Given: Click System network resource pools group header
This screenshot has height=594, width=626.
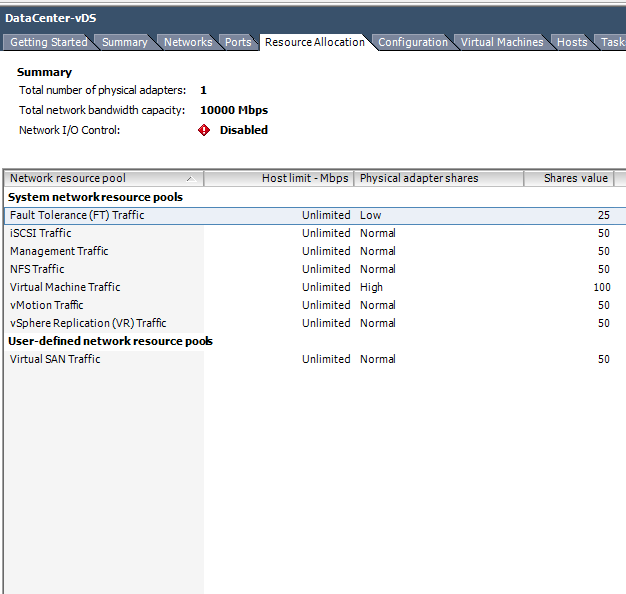Looking at the screenshot, I should coord(95,197).
